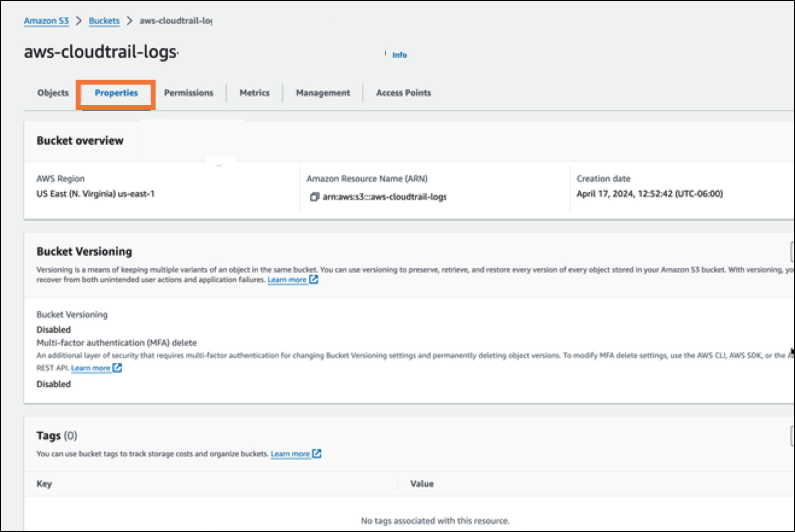Open the Amazon S3 breadcrumb link
Image resolution: width=795 pixels, height=532 pixels.
click(x=46, y=21)
